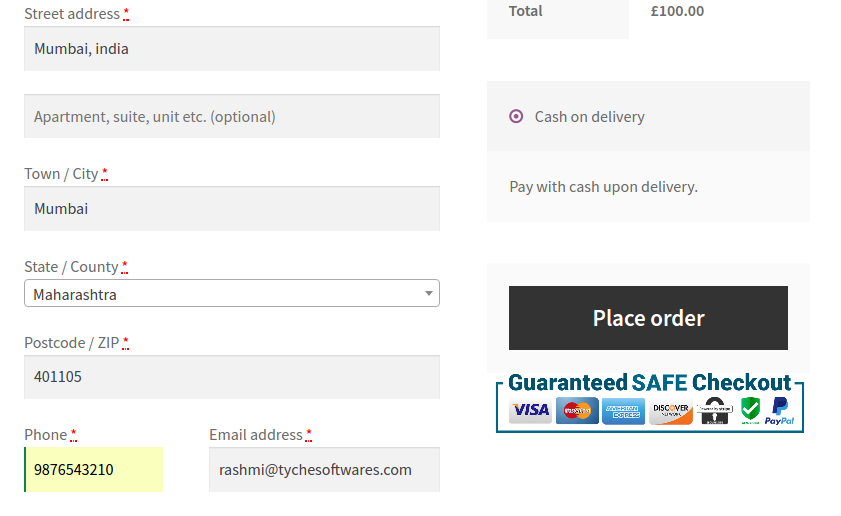Click 'Pay with cash upon delivery.' text
The image size is (841, 516).
(603, 187)
